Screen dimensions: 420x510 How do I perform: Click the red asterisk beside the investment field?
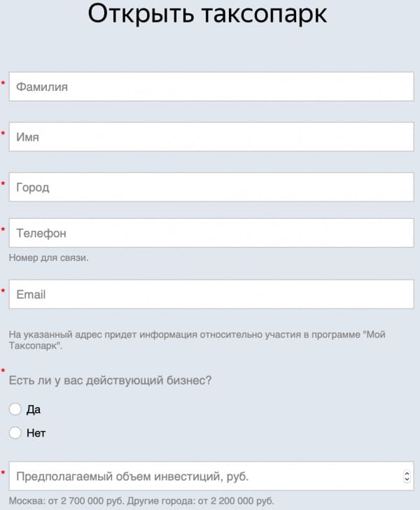(x=3, y=472)
